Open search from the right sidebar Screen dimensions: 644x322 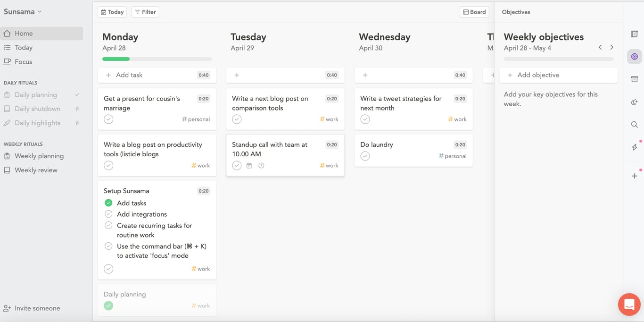click(635, 125)
